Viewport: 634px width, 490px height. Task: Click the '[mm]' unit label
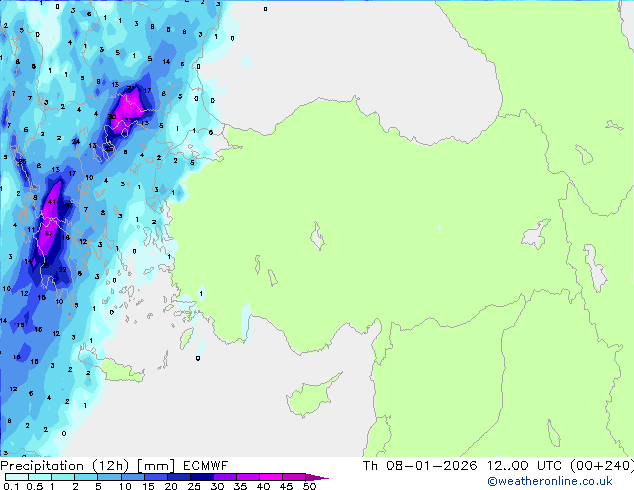click(x=156, y=466)
